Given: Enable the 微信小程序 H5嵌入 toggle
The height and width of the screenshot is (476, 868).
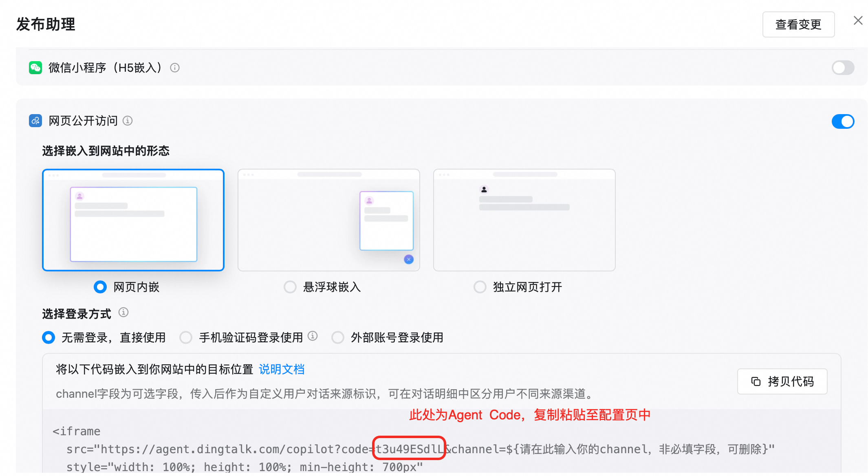Looking at the screenshot, I should [843, 68].
